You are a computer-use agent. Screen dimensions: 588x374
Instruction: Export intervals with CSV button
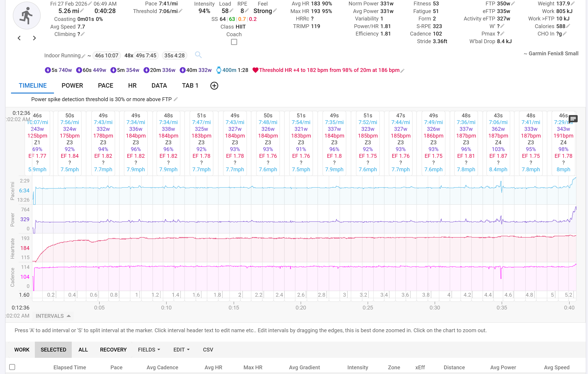(x=208, y=350)
